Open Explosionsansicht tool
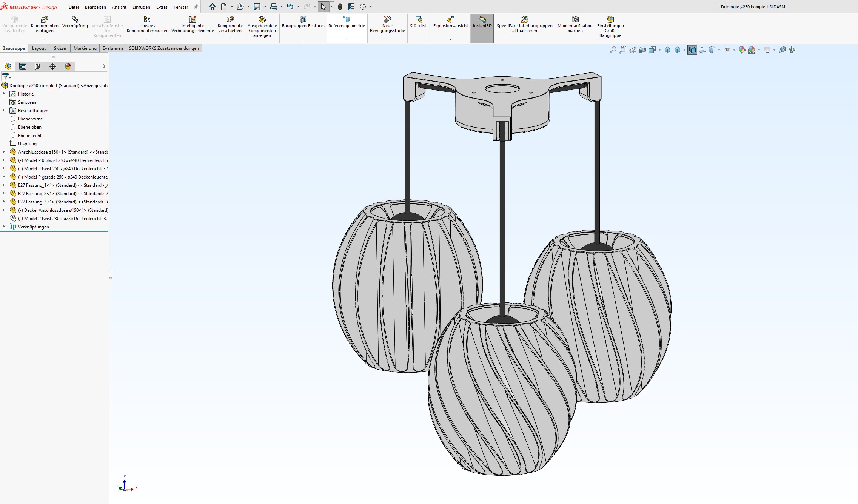858x504 pixels. click(450, 22)
